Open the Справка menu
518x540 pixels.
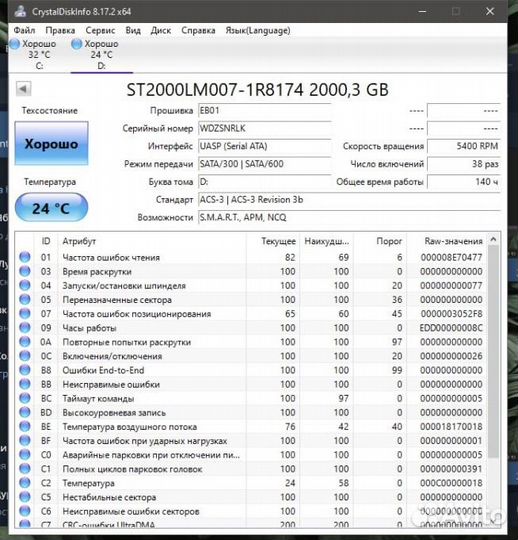pos(198,31)
